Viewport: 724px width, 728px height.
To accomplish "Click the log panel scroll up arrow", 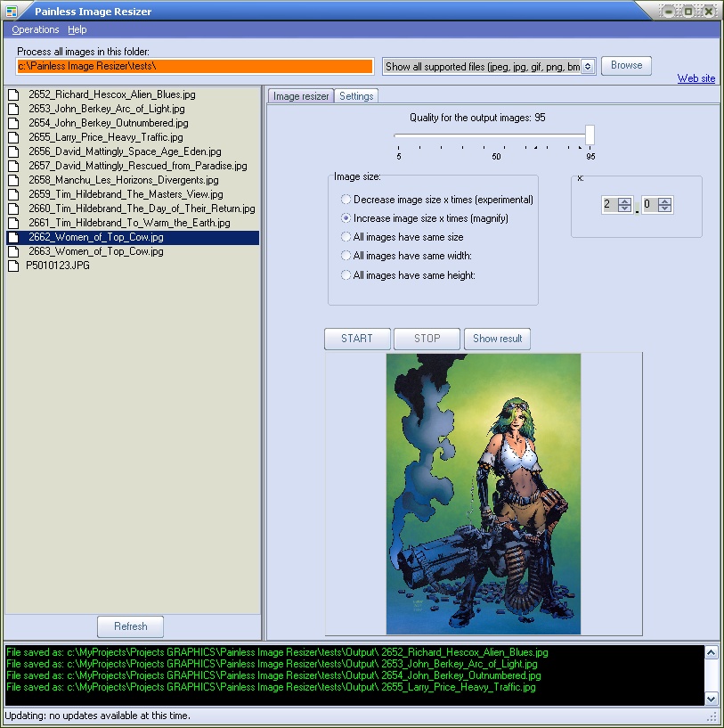I will [711, 652].
